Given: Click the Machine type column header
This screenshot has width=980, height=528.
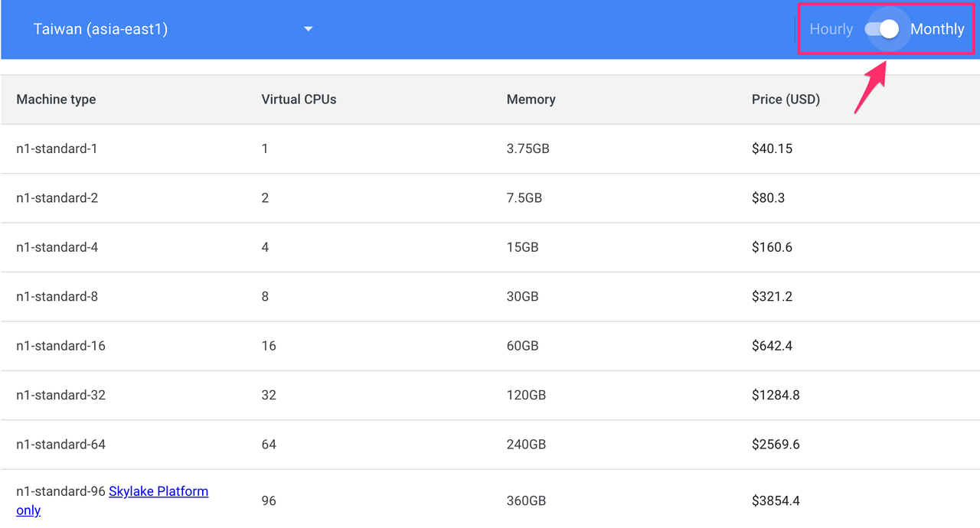Looking at the screenshot, I should pyautogui.click(x=56, y=99).
